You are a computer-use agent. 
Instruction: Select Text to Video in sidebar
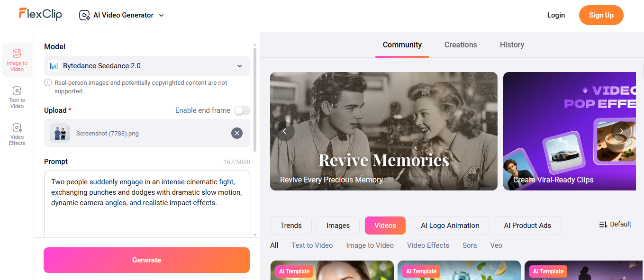tap(17, 97)
